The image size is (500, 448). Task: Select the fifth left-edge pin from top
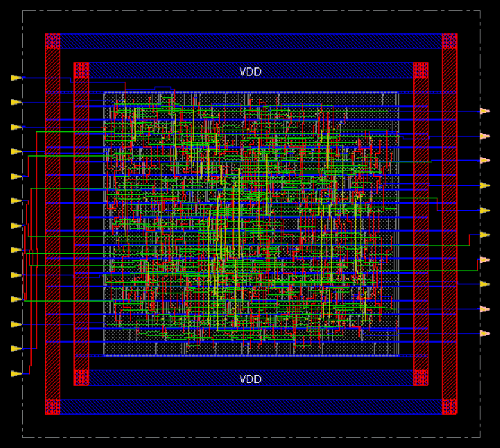coord(16,176)
